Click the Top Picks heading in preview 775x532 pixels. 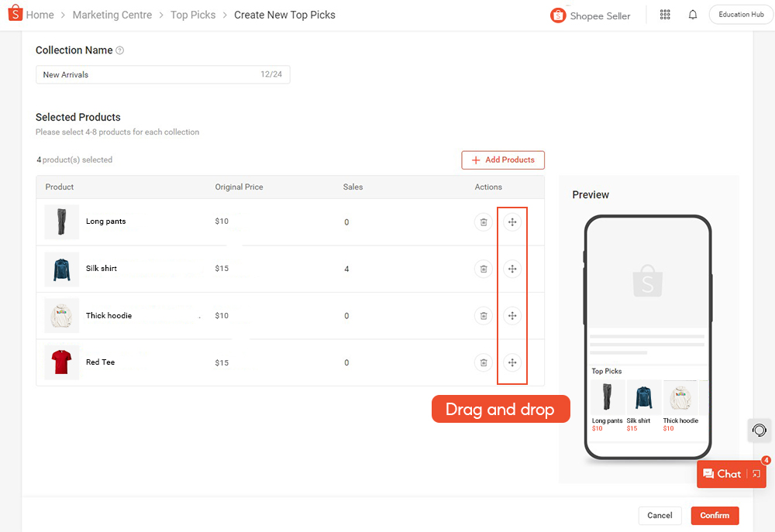(x=607, y=371)
